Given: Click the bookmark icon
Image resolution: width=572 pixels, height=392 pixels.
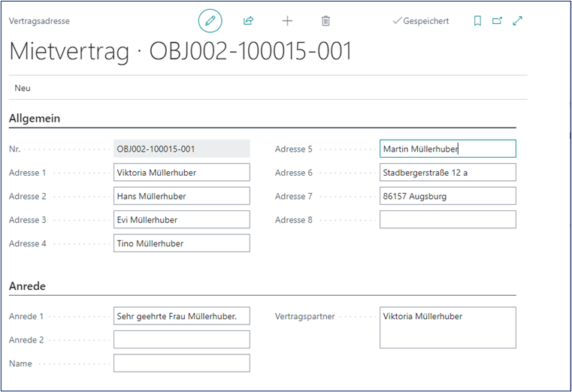Looking at the screenshot, I should click(477, 21).
